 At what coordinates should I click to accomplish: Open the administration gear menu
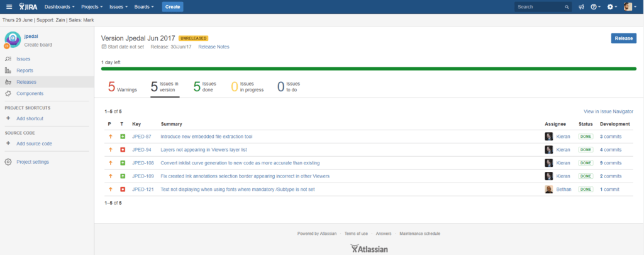(x=612, y=7)
